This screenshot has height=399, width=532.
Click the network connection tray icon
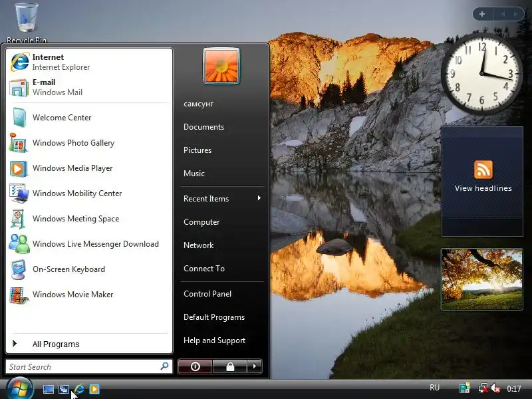click(483, 388)
